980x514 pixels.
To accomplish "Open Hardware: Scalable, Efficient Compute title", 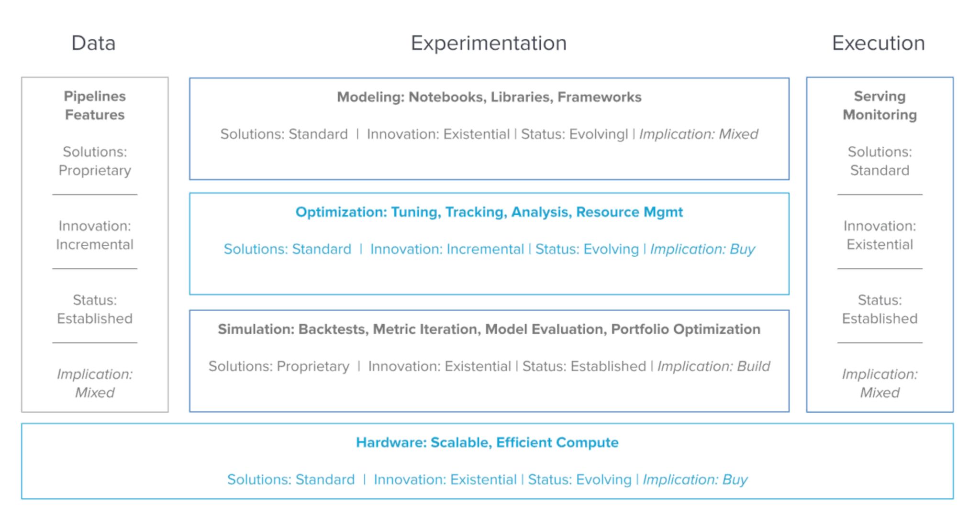I will (x=487, y=442).
